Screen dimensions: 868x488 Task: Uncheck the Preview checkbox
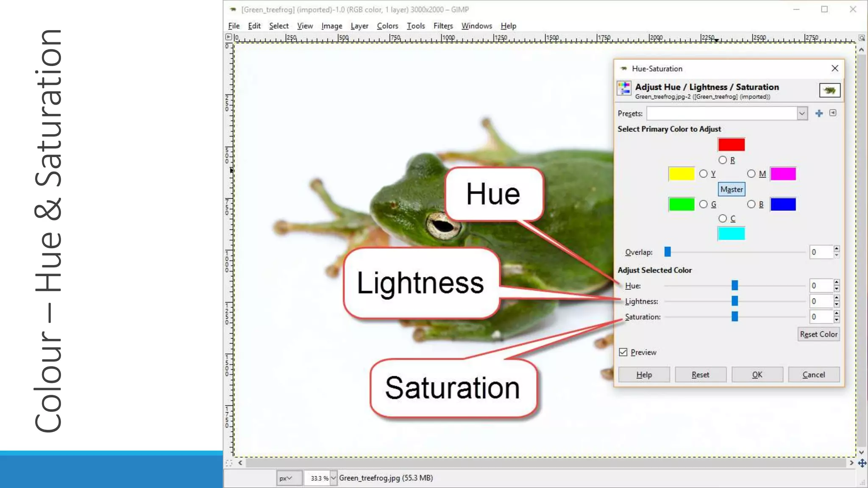coord(623,352)
